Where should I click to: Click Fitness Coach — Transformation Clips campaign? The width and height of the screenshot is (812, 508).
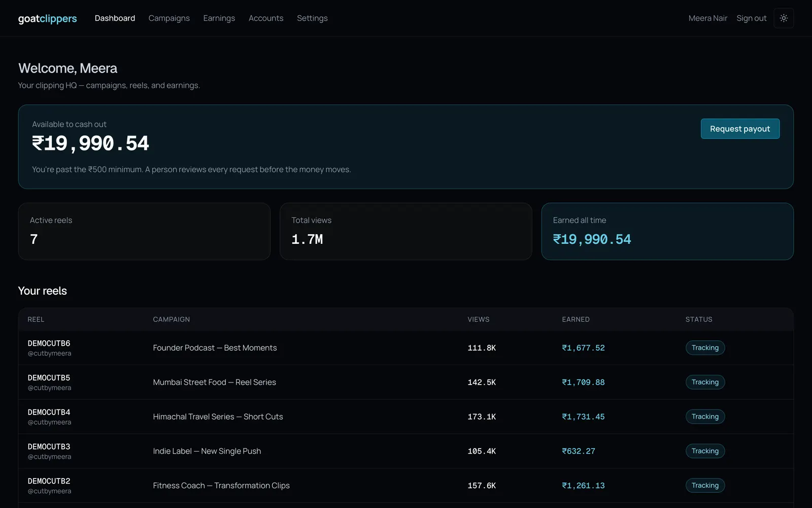pyautogui.click(x=221, y=486)
